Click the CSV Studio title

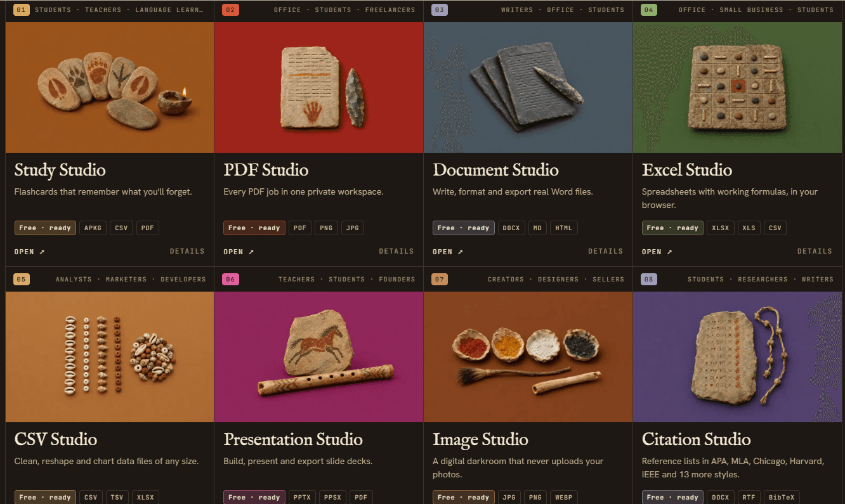coord(56,439)
